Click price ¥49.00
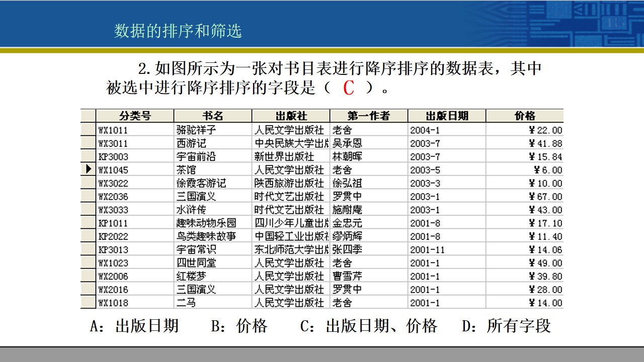Image resolution: width=644 pixels, height=362 pixels. 546,263
